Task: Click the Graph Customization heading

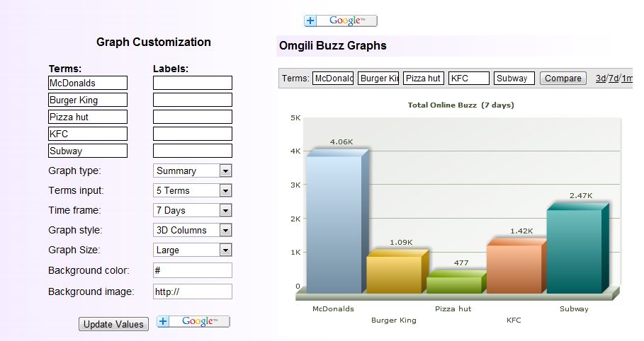Action: pos(154,42)
